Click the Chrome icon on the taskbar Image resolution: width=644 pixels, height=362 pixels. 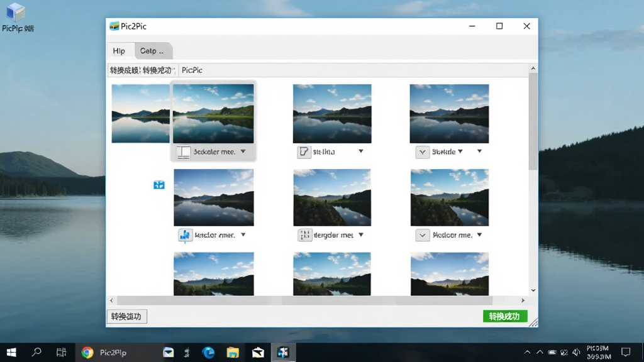pos(87,352)
